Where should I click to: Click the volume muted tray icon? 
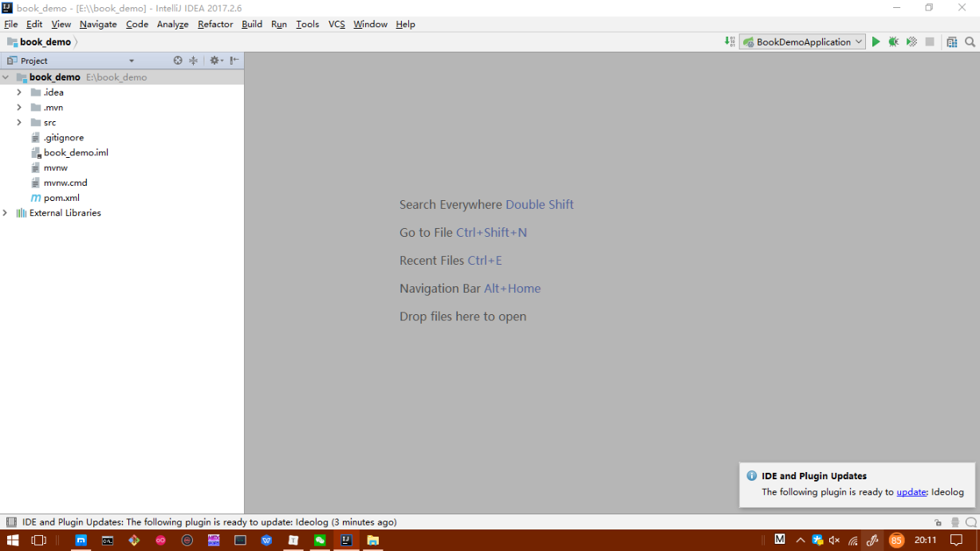835,540
